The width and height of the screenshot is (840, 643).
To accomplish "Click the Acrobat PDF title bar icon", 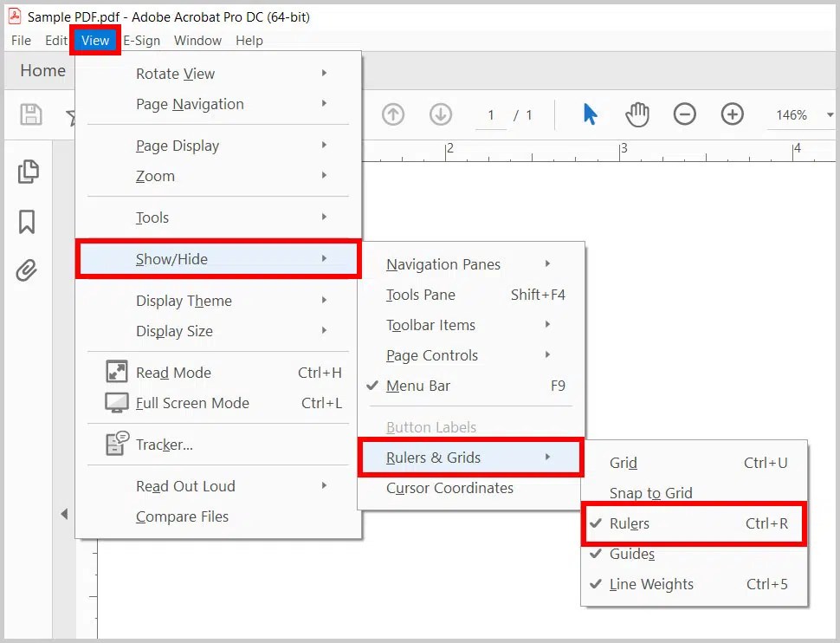I will (x=15, y=16).
